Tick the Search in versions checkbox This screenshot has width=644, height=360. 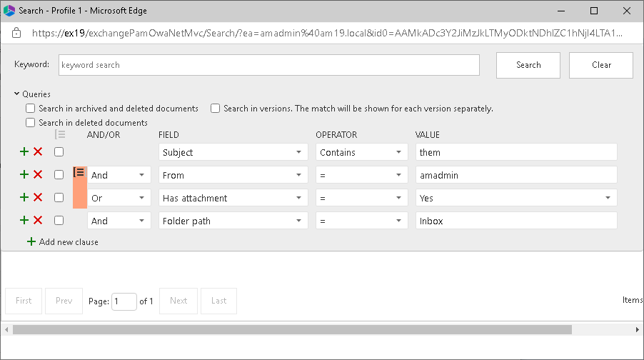point(215,109)
